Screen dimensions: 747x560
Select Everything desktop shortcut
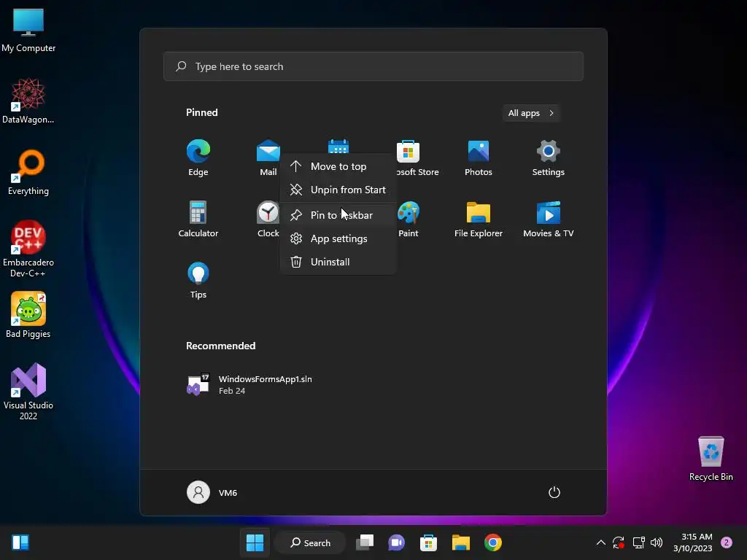pyautogui.click(x=28, y=172)
